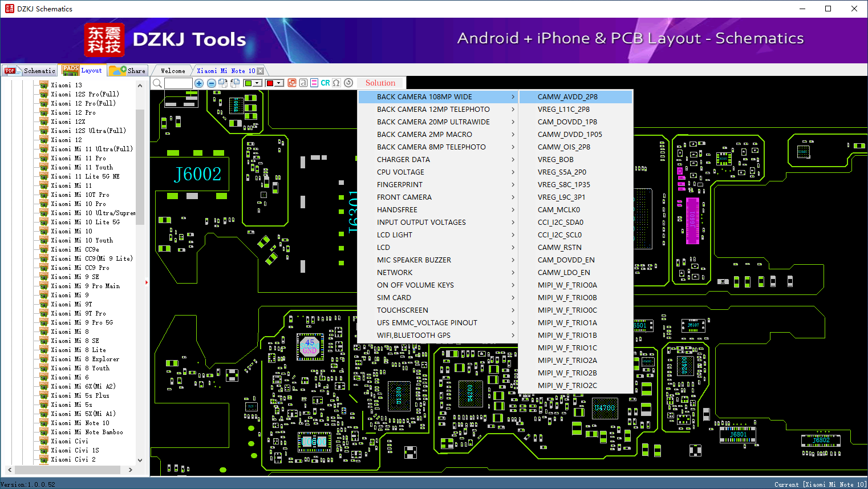
Task: Open the WIFI,BLUETOOTH GPS menu entry
Action: click(438, 336)
